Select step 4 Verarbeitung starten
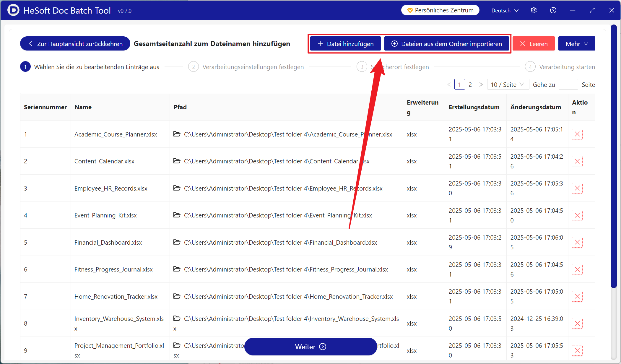Image resolution: width=621 pixels, height=364 pixels. 560,67
